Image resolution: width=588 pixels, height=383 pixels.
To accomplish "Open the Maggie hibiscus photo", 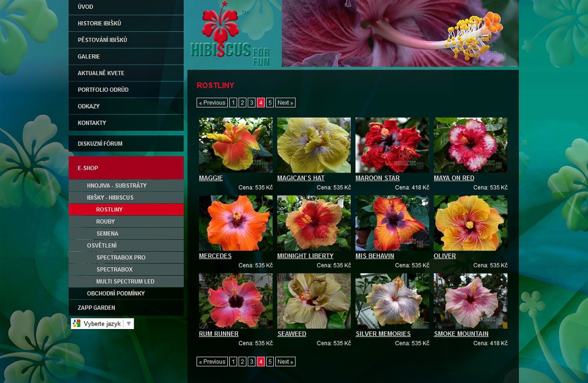I will [x=236, y=145].
